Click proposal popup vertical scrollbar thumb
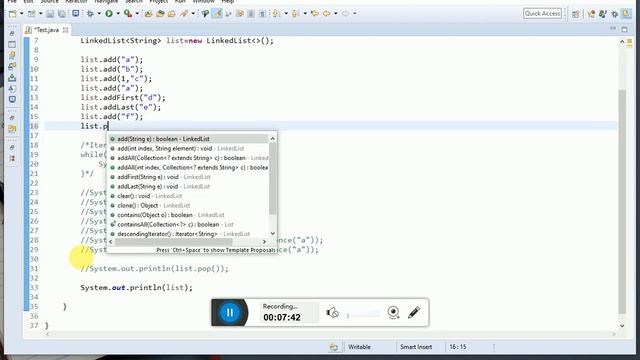 click(273, 178)
